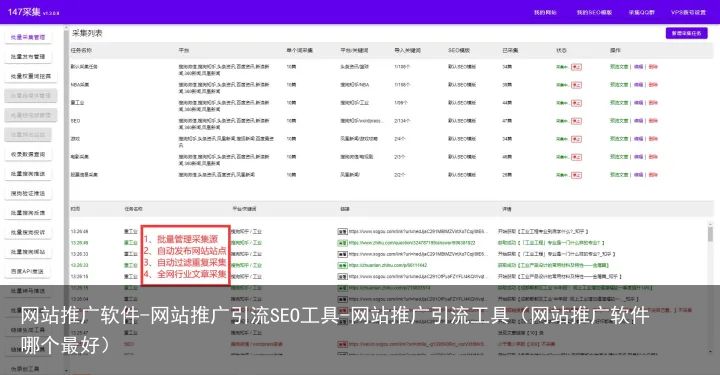This screenshot has height=375, width=720.
Task: Click the 任务名称 column header in task list
Action: (81, 50)
